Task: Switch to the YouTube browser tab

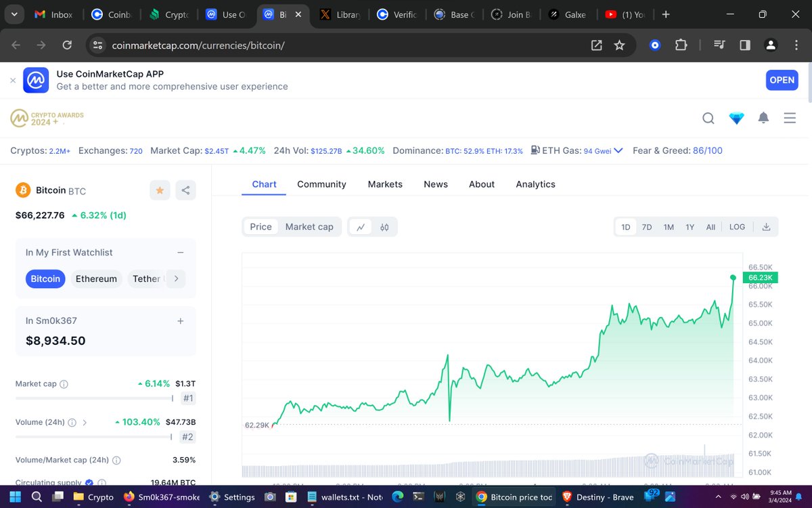Action: click(x=624, y=14)
